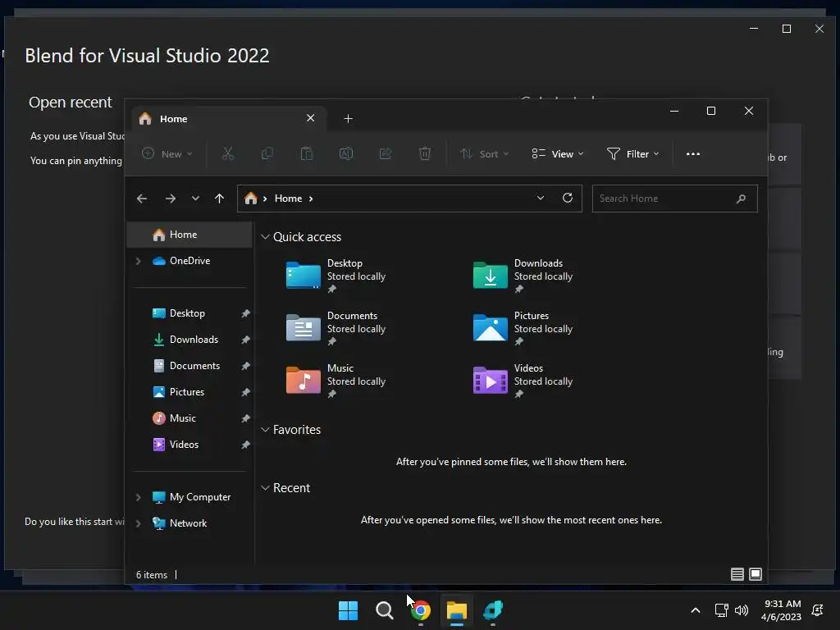Click the home icon in address bar

tap(251, 199)
